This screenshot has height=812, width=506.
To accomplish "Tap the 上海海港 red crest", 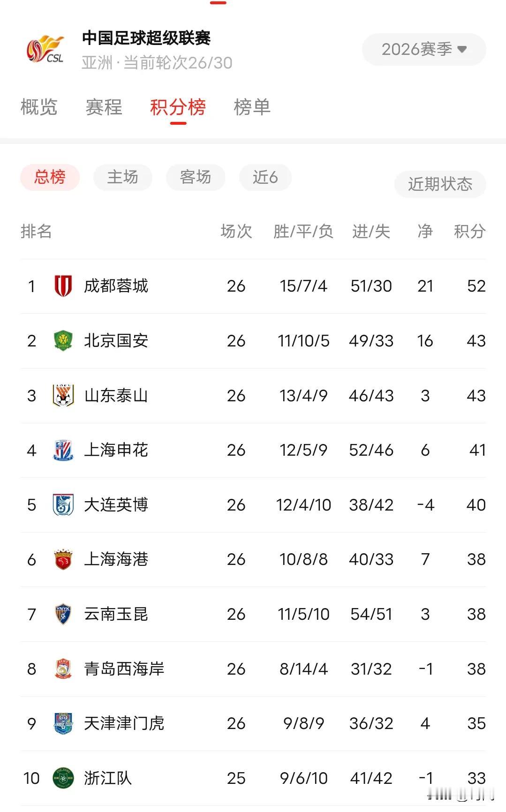I will (x=63, y=559).
